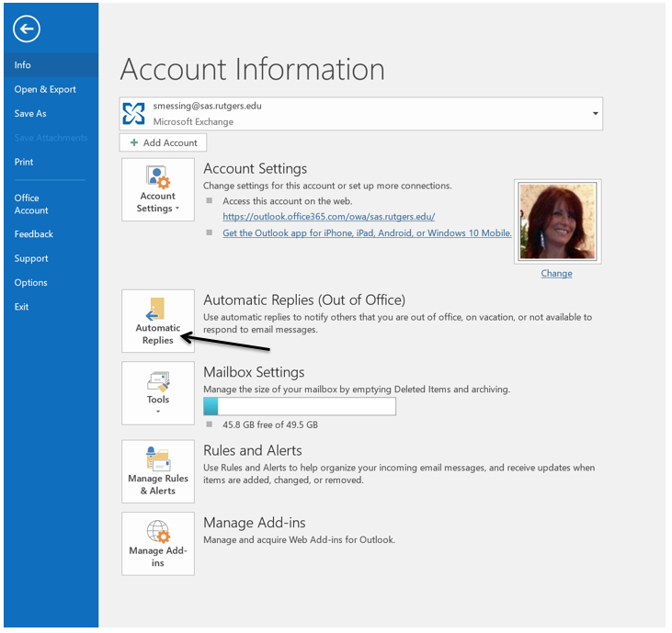Choose Save As from the sidebar

pos(30,114)
